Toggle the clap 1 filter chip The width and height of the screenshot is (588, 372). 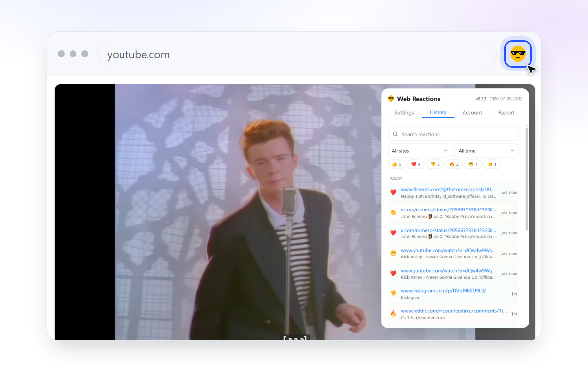point(491,164)
